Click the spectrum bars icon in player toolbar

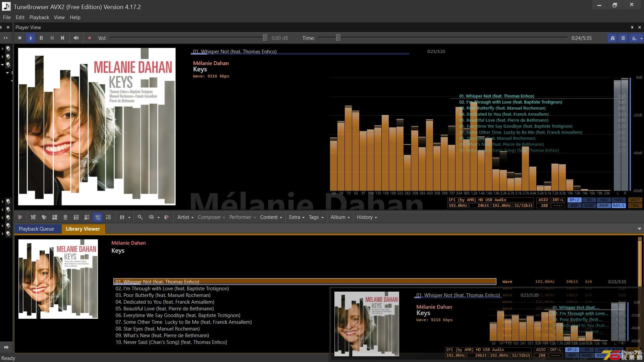(634, 38)
